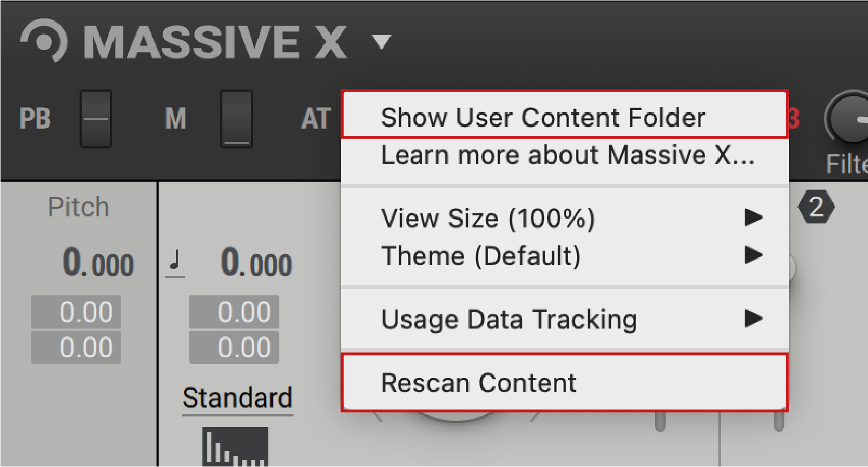This screenshot has width=868, height=467.
Task: Toggle the M modulation wheel control
Action: tap(175, 119)
